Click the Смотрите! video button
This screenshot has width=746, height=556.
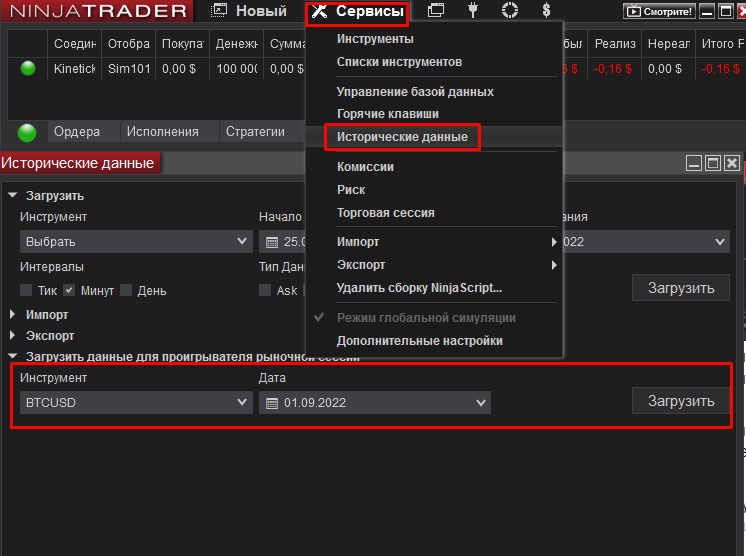[x=659, y=11]
